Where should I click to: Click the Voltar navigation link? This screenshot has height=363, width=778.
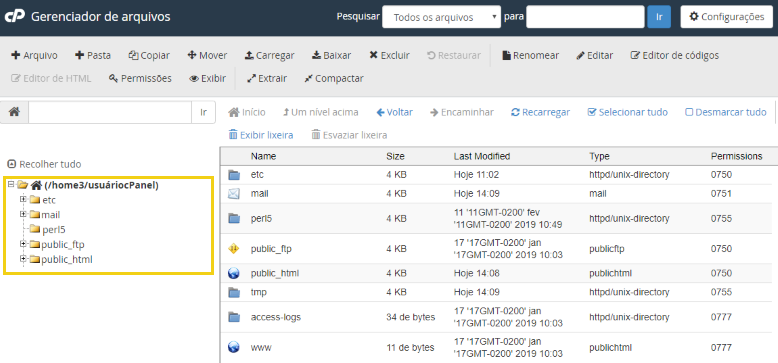coord(394,113)
